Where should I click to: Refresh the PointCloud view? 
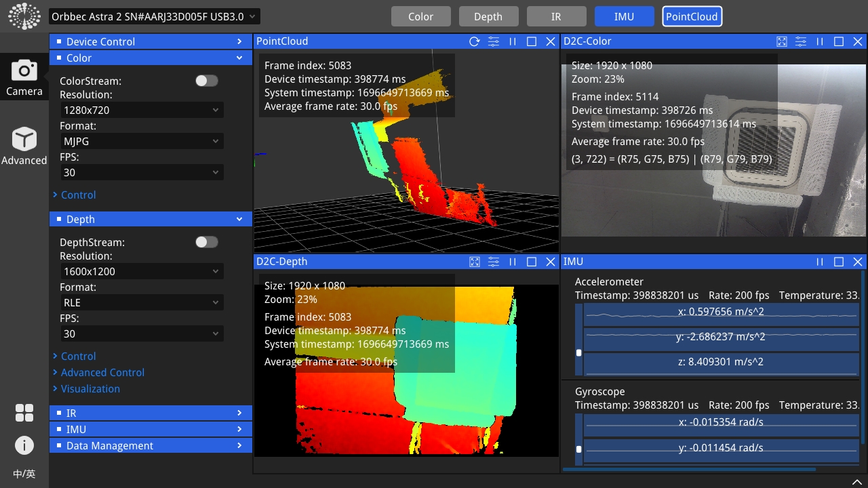(x=475, y=41)
